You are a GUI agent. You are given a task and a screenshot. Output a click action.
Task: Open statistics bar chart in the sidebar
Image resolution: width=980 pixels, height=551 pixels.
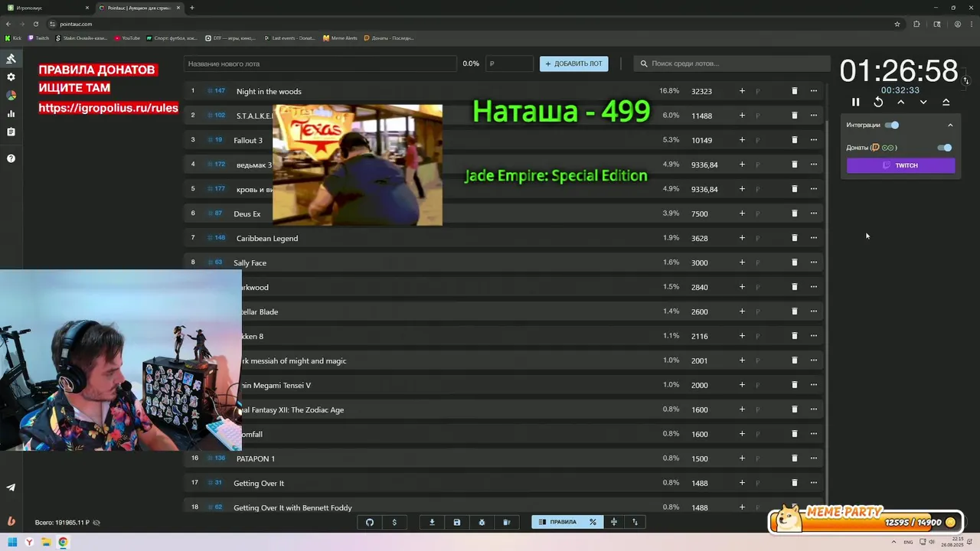click(x=11, y=114)
